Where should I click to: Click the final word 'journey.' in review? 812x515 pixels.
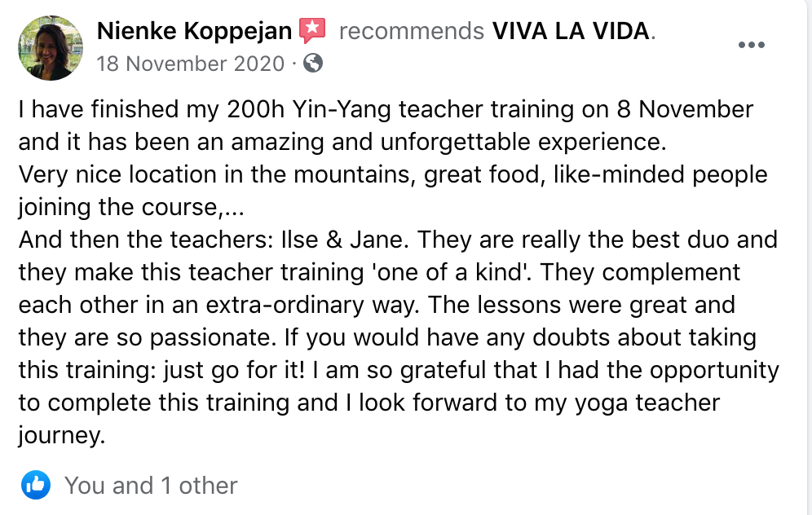(62, 436)
